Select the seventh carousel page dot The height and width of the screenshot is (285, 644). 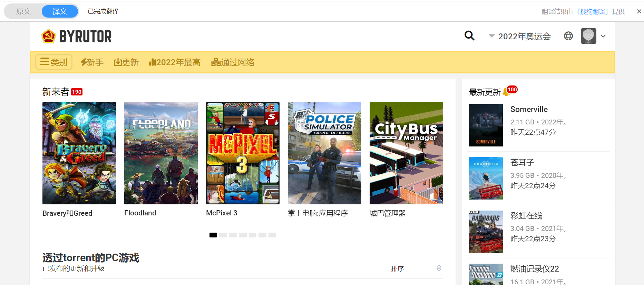(x=272, y=235)
